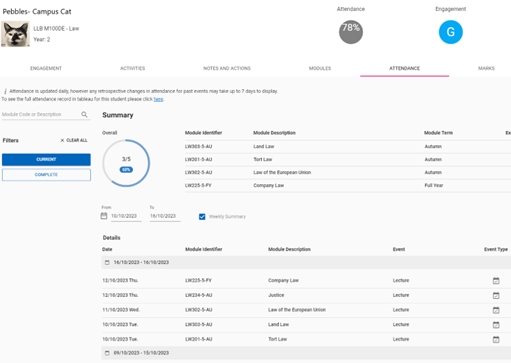Open the From date calendar icon
Image resolution: width=511 pixels, height=363 pixels.
[x=104, y=216]
